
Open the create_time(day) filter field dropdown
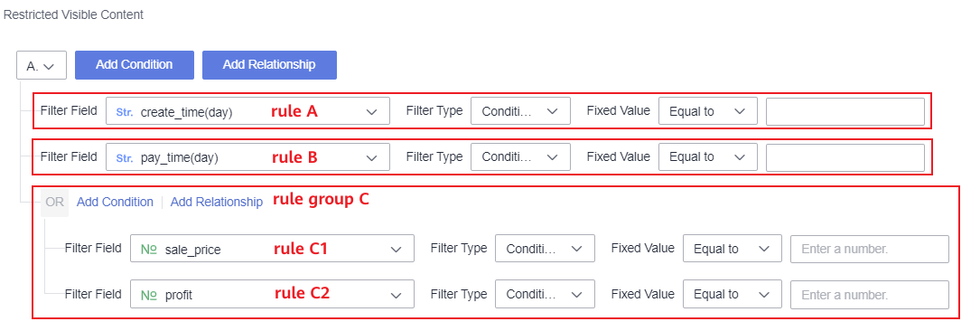click(x=248, y=112)
